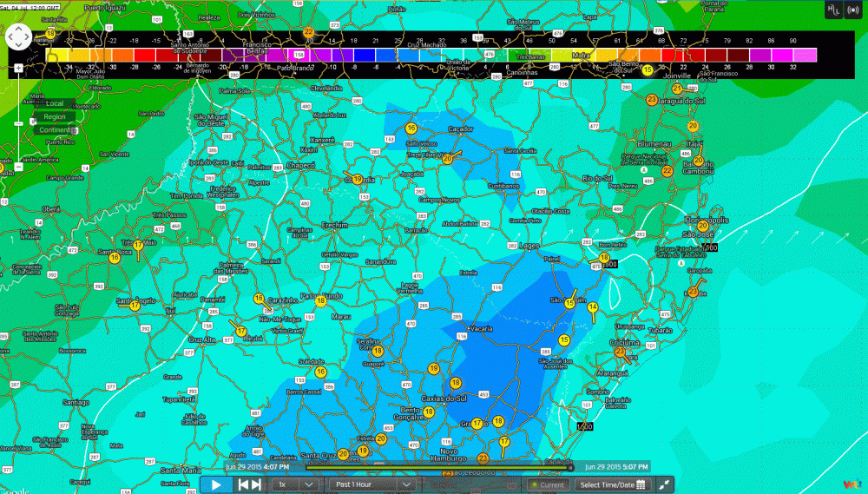Pan the map right with the compass arrow
Viewport: 868px width, 494px height.
[x=30, y=36]
